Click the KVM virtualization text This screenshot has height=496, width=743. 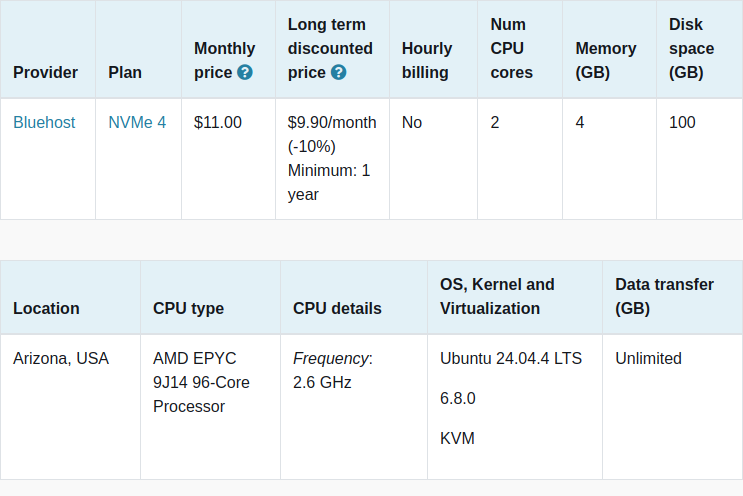click(457, 438)
